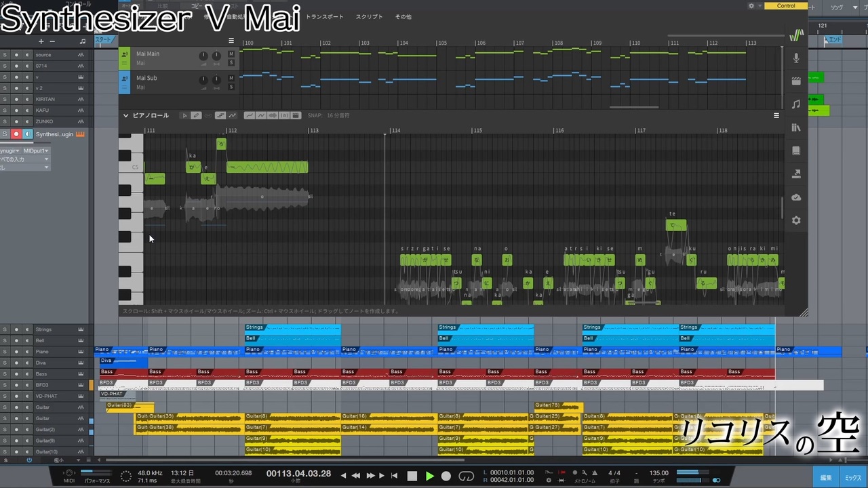Viewport: 868px width, 488px height.
Task: Remove track with minus icon
Action: 52,41
